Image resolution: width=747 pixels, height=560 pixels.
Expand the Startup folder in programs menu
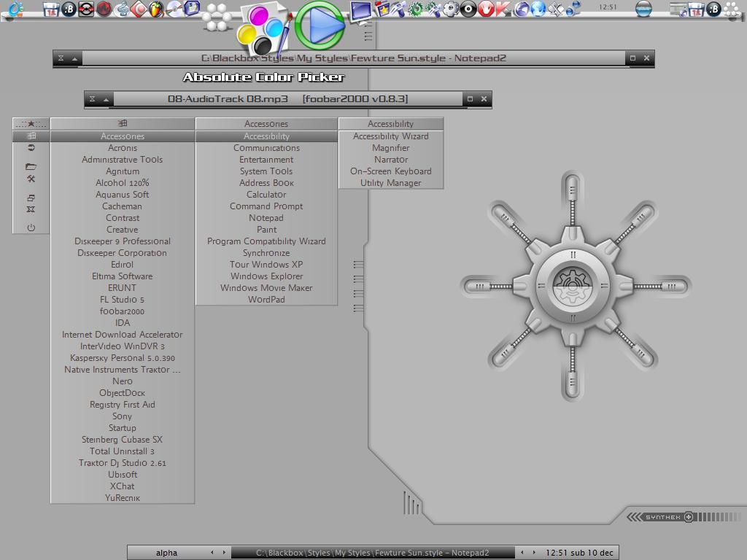(123, 428)
